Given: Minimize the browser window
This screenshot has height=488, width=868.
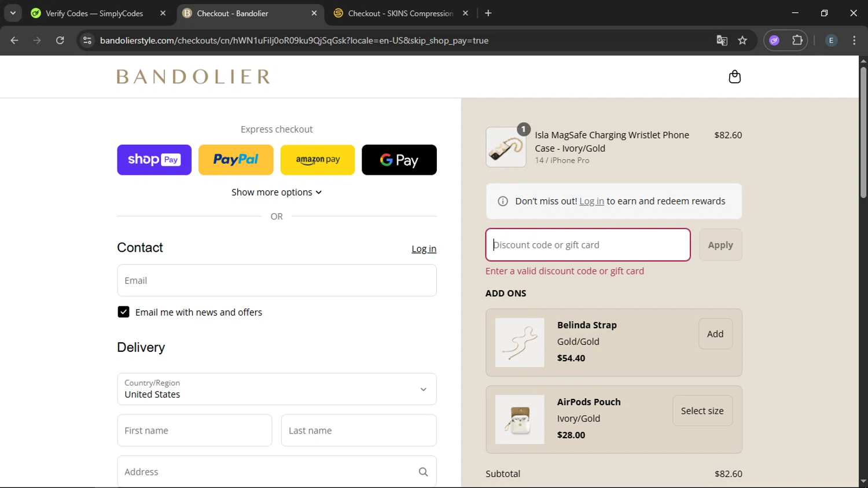Looking at the screenshot, I should tap(795, 13).
